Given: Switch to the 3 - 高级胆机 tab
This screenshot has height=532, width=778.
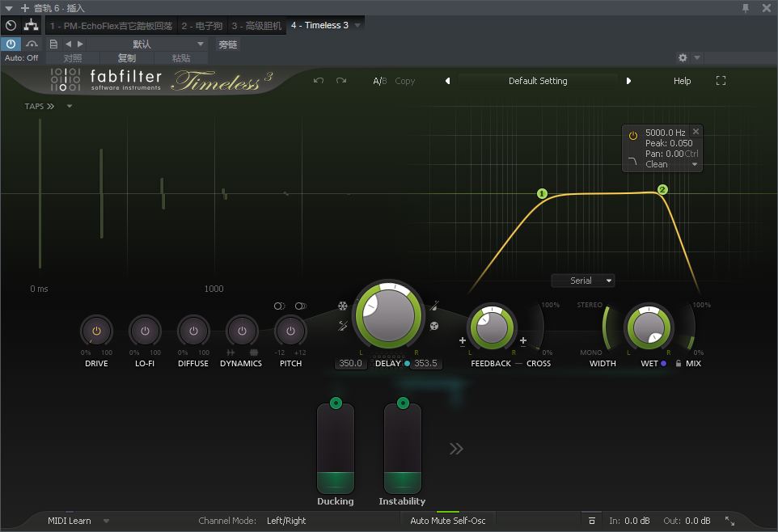Looking at the screenshot, I should point(256,26).
